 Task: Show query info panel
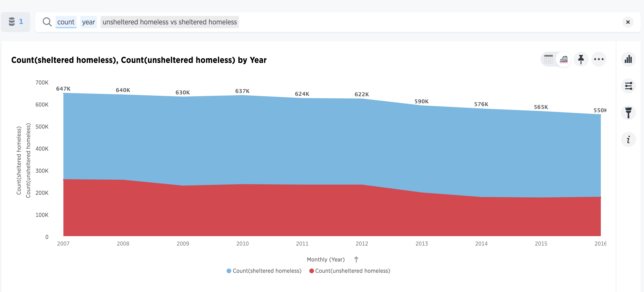628,139
